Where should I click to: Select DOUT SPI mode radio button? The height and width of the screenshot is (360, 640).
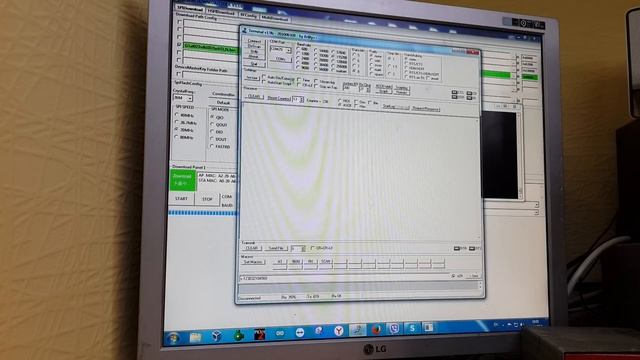(212, 139)
